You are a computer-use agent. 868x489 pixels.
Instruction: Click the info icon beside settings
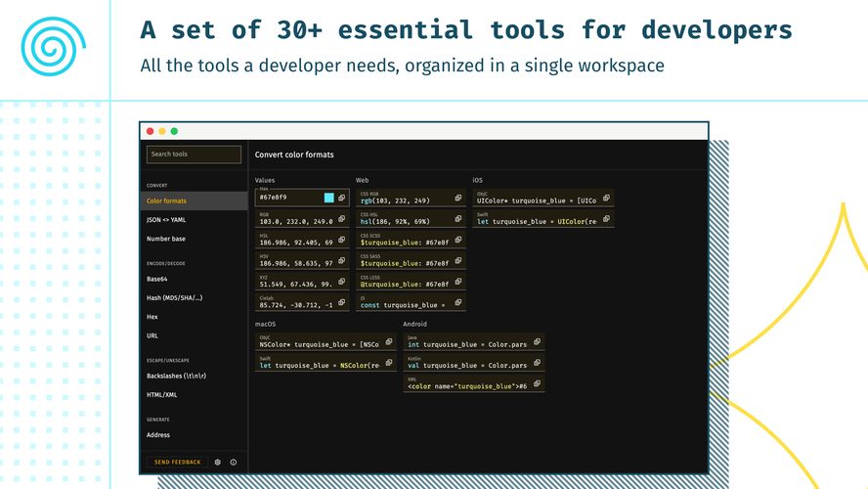pyautogui.click(x=233, y=462)
